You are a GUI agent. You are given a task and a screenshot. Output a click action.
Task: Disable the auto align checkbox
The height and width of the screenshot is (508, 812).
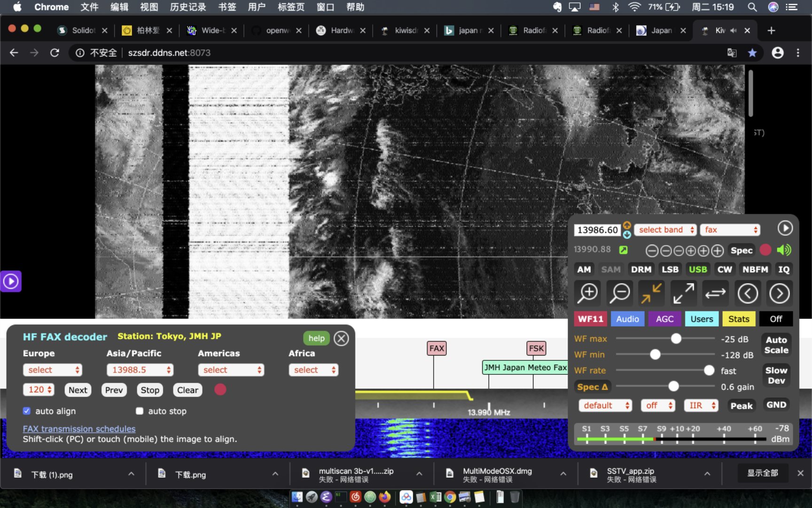27,411
